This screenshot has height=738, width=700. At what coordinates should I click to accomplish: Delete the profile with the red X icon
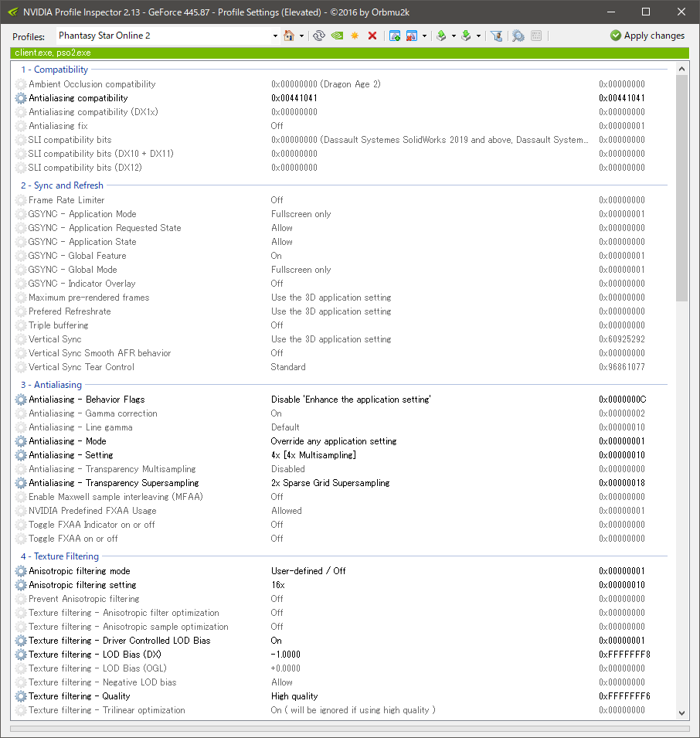click(x=372, y=36)
